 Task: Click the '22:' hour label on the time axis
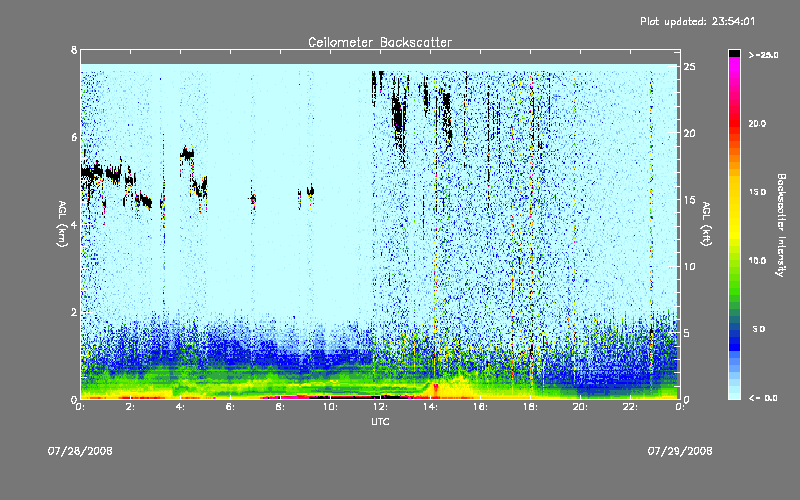point(630,407)
